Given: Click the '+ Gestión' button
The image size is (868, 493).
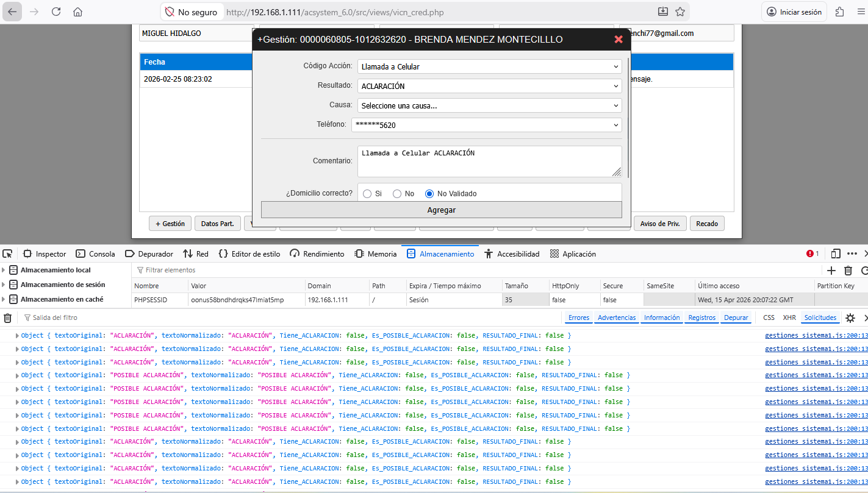Looking at the screenshot, I should 170,224.
